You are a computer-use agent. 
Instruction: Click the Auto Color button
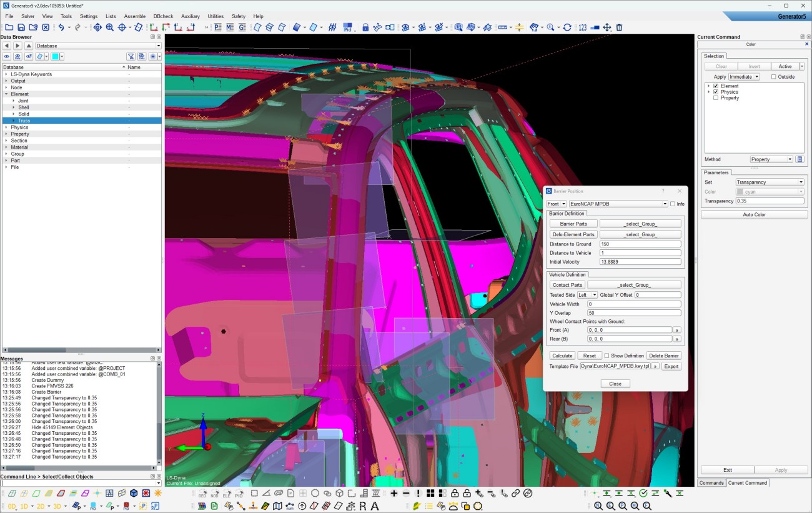[754, 214]
